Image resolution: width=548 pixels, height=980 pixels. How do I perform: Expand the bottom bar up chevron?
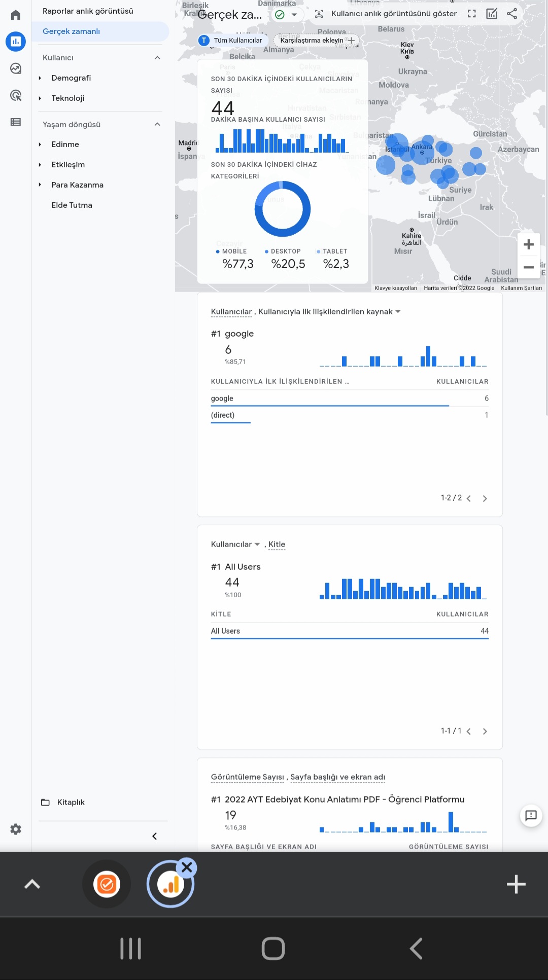pos(32,884)
